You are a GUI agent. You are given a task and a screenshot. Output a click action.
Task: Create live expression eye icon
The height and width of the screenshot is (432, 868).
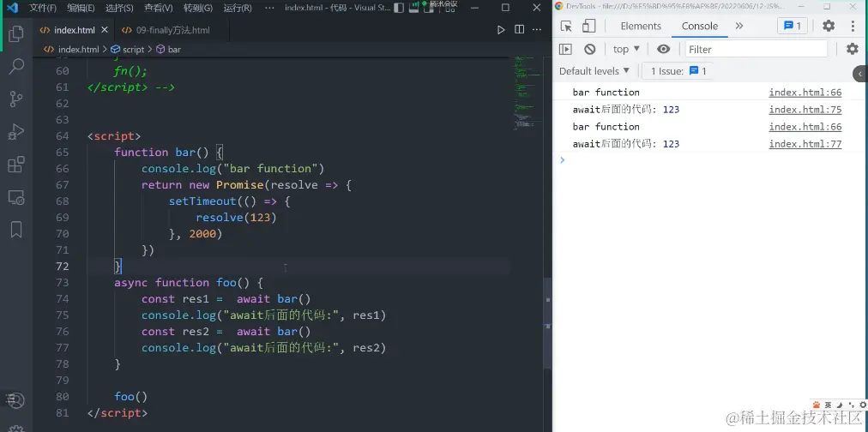[663, 49]
